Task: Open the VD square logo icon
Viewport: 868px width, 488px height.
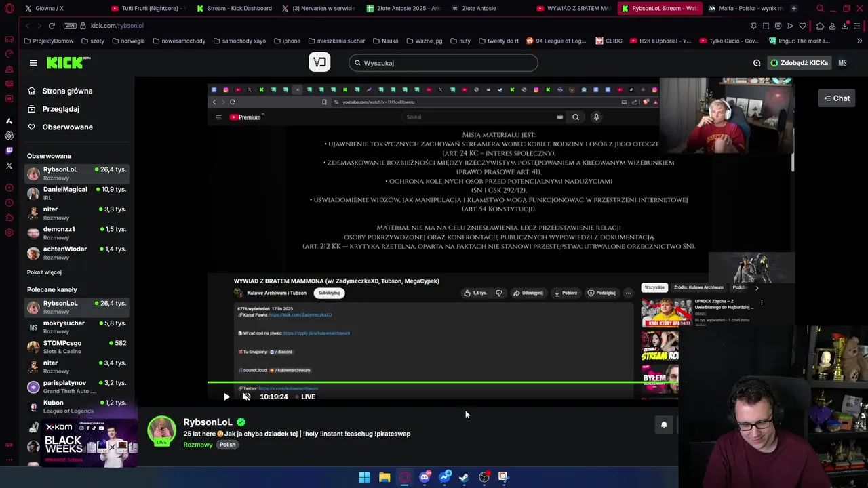Action: pos(319,62)
